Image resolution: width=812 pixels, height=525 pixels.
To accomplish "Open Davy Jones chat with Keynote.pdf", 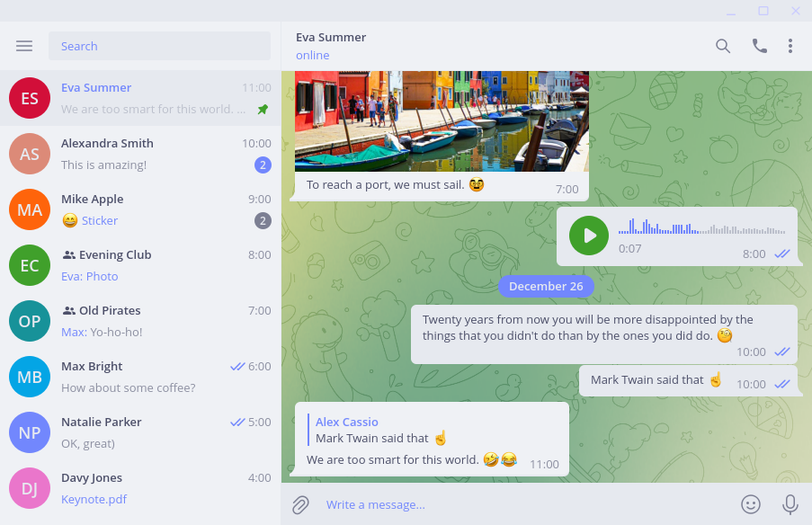I will pyautogui.click(x=140, y=488).
